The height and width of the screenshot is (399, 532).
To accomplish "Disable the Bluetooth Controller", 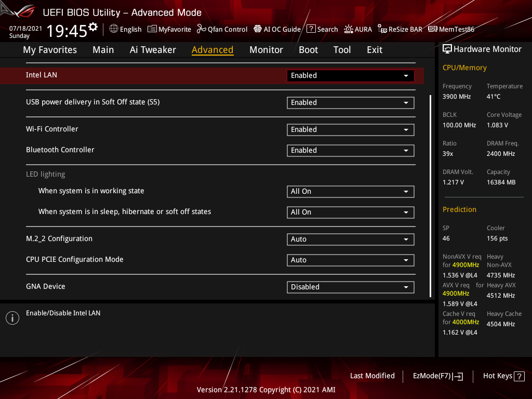I will click(350, 150).
